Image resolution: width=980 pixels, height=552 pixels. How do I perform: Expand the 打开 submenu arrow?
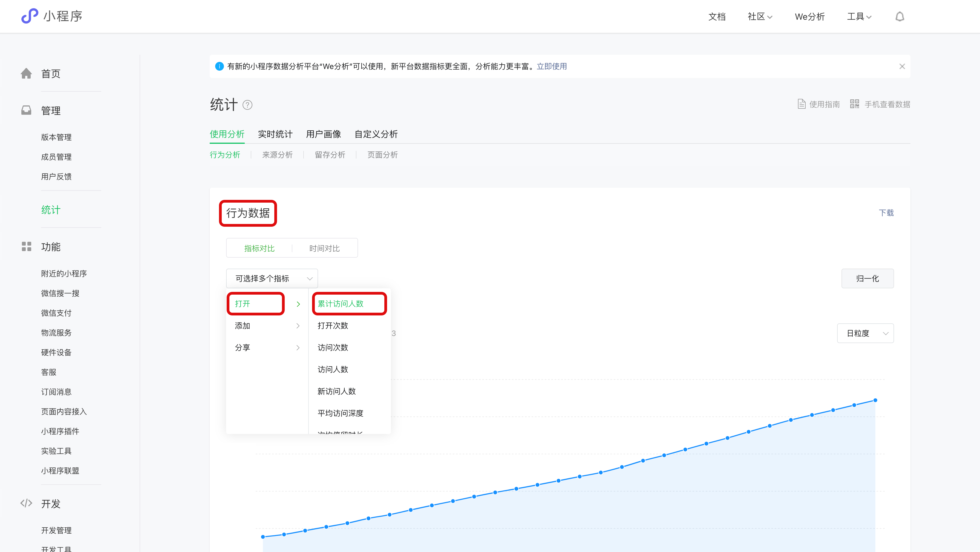(x=298, y=304)
